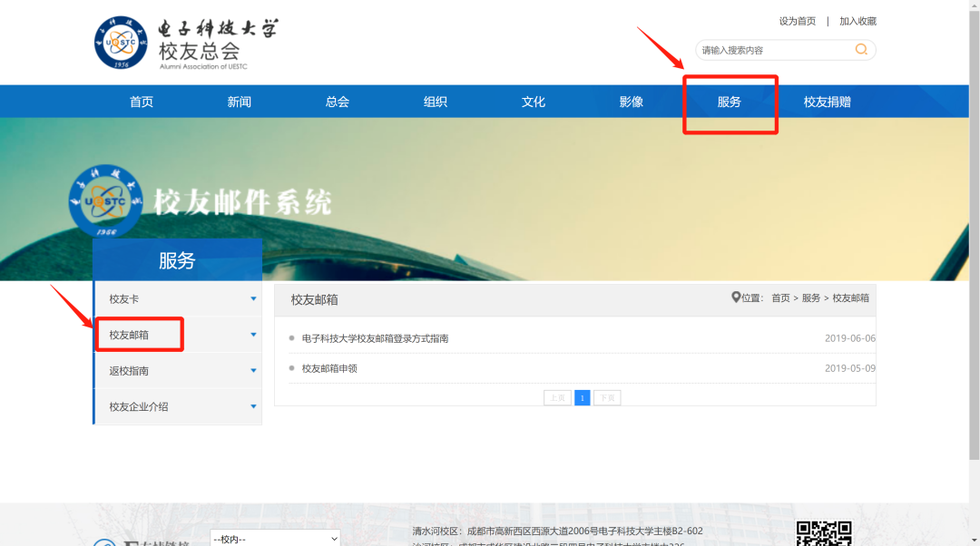Click 首页 in the breadcrumb

[780, 298]
